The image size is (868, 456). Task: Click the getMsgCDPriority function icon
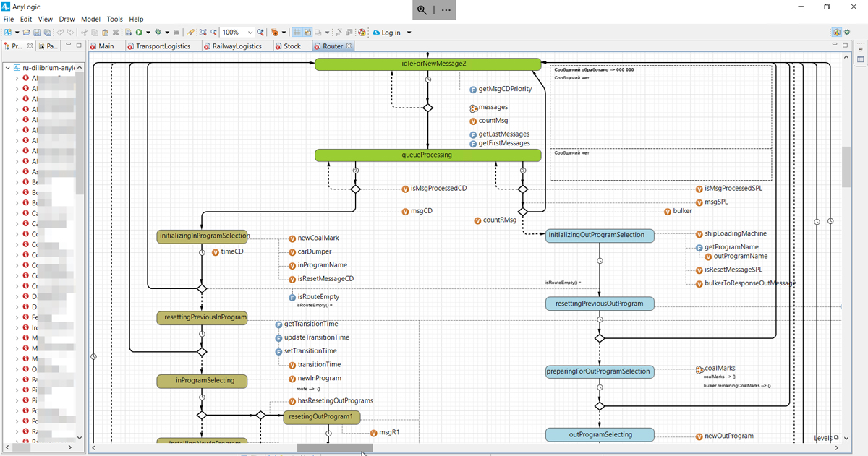click(x=473, y=90)
